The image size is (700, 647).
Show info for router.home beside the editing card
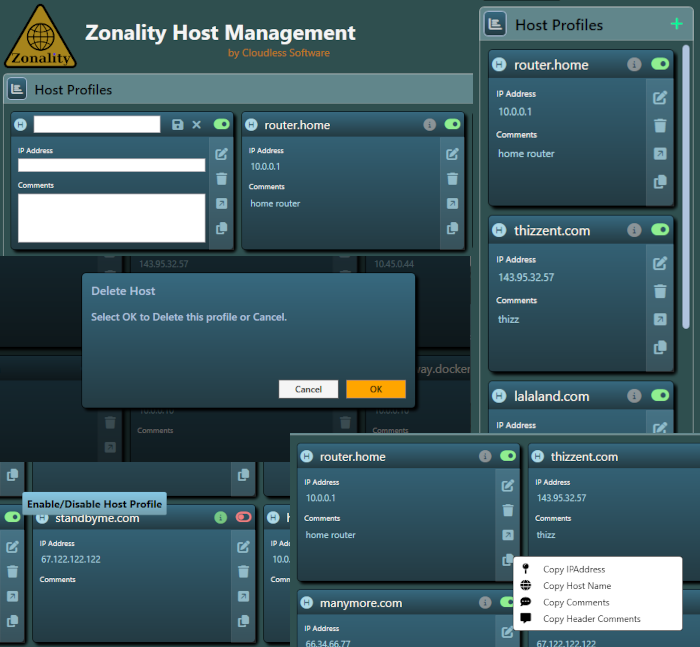[429, 125]
